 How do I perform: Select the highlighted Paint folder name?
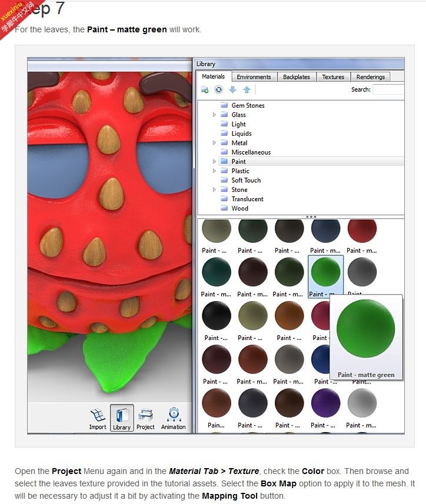tap(238, 161)
